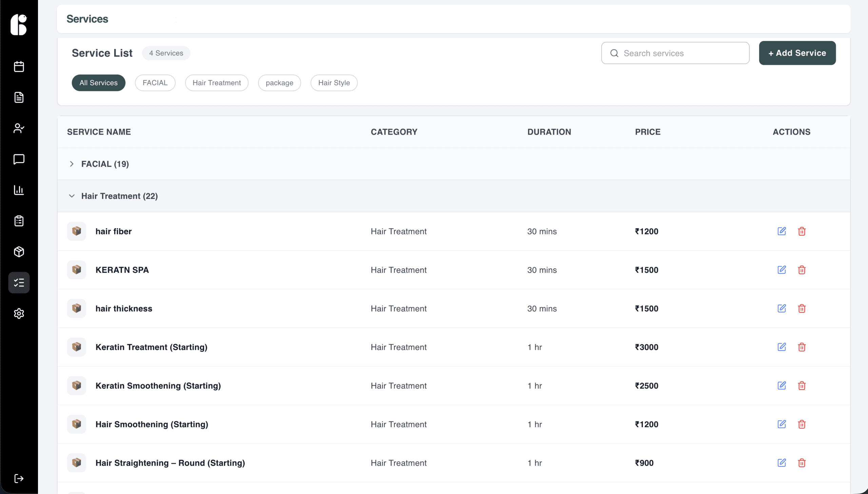This screenshot has width=868, height=494.
Task: Click the document/invoices sidebar icon
Action: 19,97
